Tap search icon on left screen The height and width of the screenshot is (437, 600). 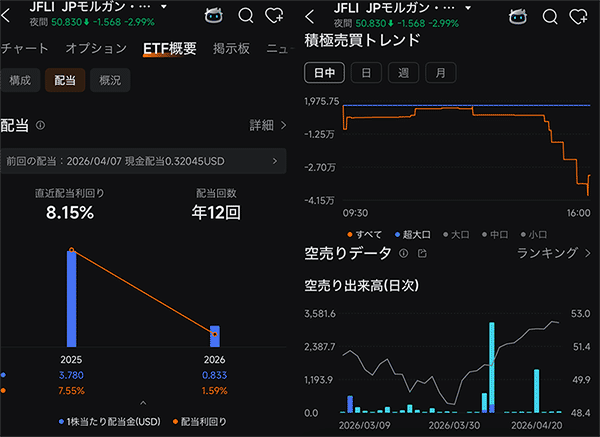(x=245, y=16)
